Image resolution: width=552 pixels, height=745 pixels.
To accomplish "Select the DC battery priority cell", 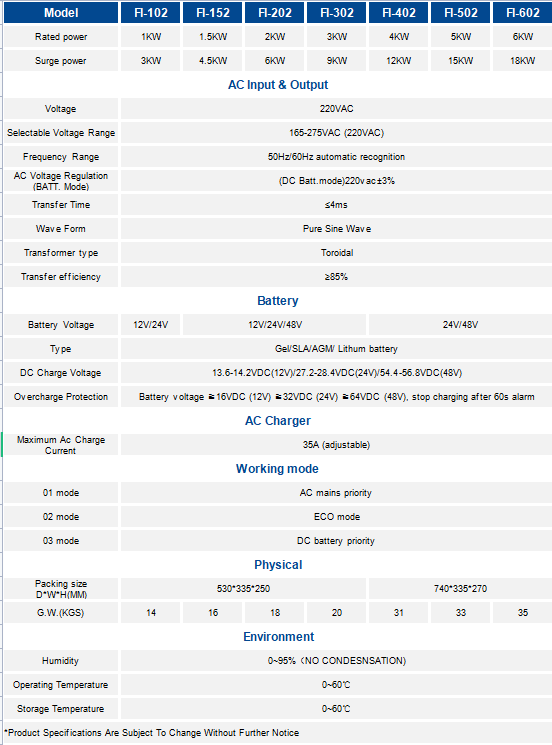I will click(x=336, y=541).
